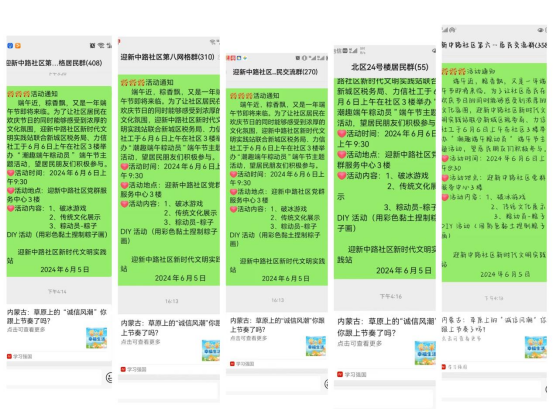
Task: Tap 学习强国 source icon in 第八网格群 chat
Action: tap(123, 370)
